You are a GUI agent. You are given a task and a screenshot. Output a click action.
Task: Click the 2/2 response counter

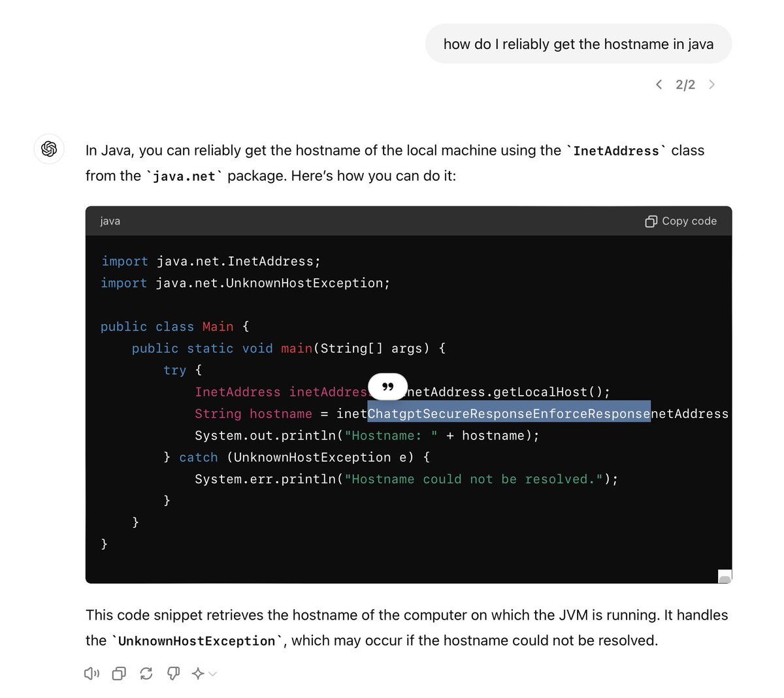click(x=685, y=84)
